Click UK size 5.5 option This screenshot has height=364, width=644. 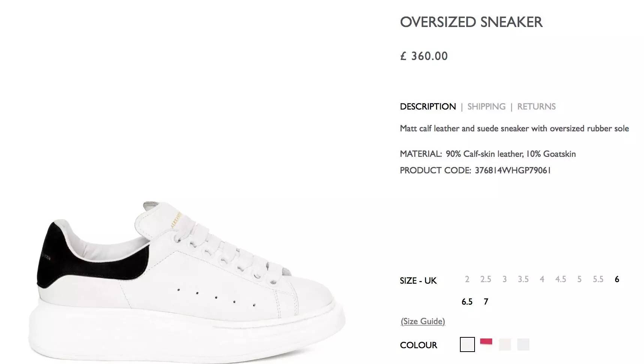(598, 279)
